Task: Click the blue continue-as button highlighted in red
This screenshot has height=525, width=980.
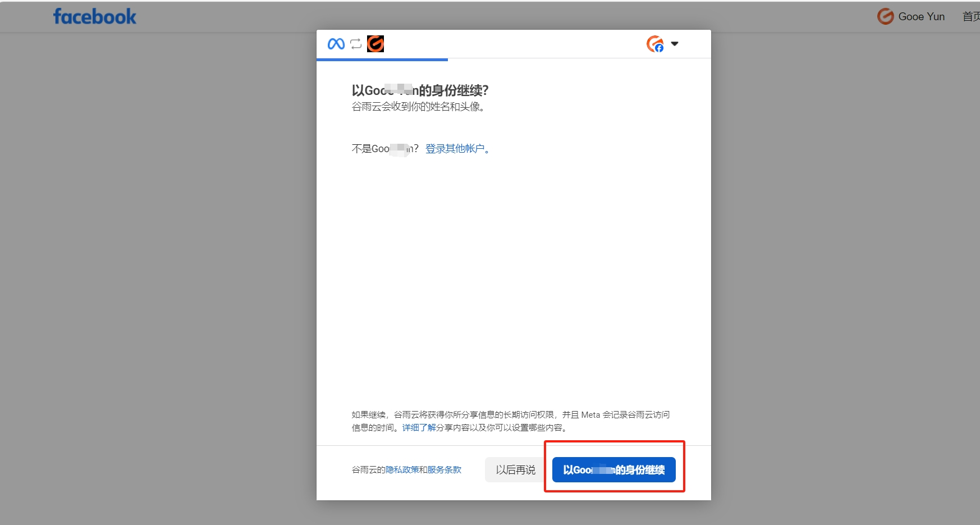Action: (615, 470)
